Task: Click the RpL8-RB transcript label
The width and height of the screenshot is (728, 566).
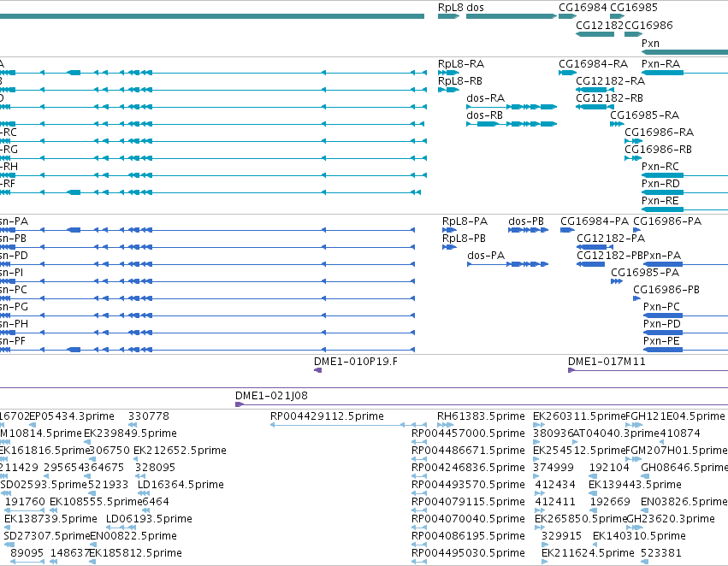Action: [x=460, y=81]
